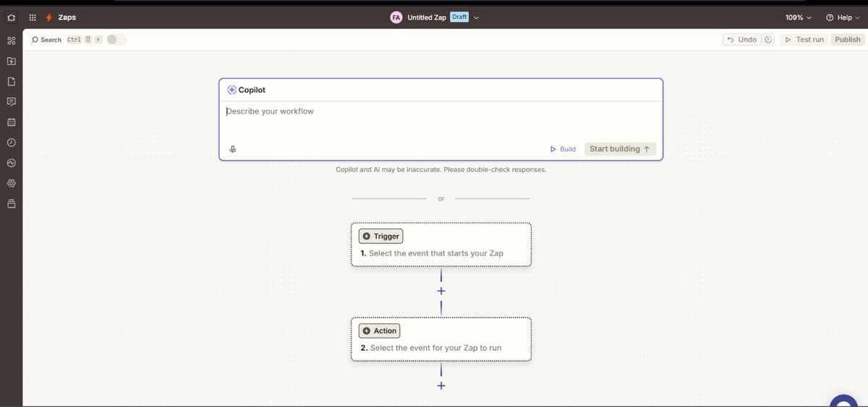Expand the chevron next to Draft
The height and width of the screenshot is (407, 868).
pos(477,17)
